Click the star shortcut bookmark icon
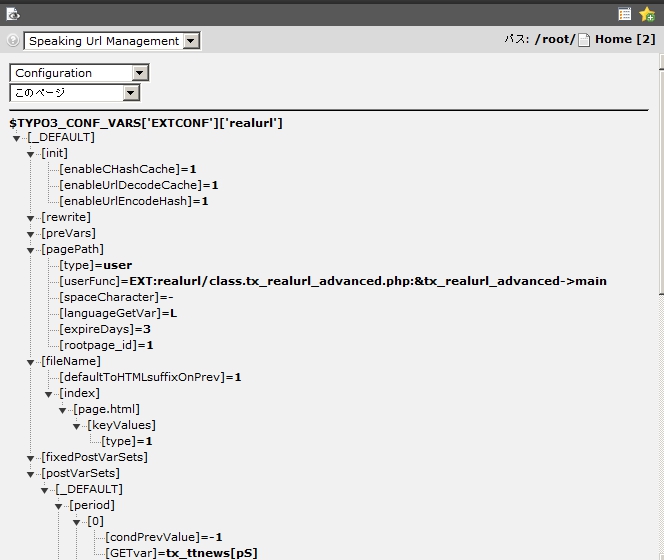 (x=647, y=14)
